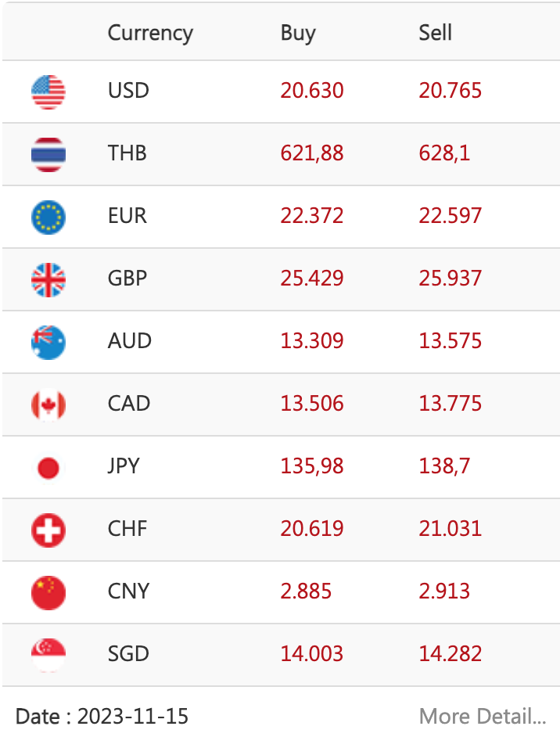This screenshot has height=737, width=560.
Task: Select the THB Thailand flag icon
Action: tap(48, 153)
